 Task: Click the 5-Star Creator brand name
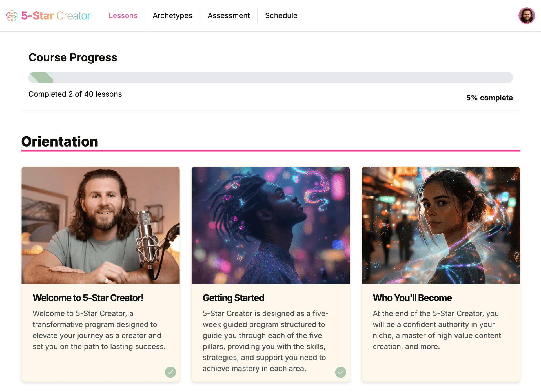[x=56, y=16]
